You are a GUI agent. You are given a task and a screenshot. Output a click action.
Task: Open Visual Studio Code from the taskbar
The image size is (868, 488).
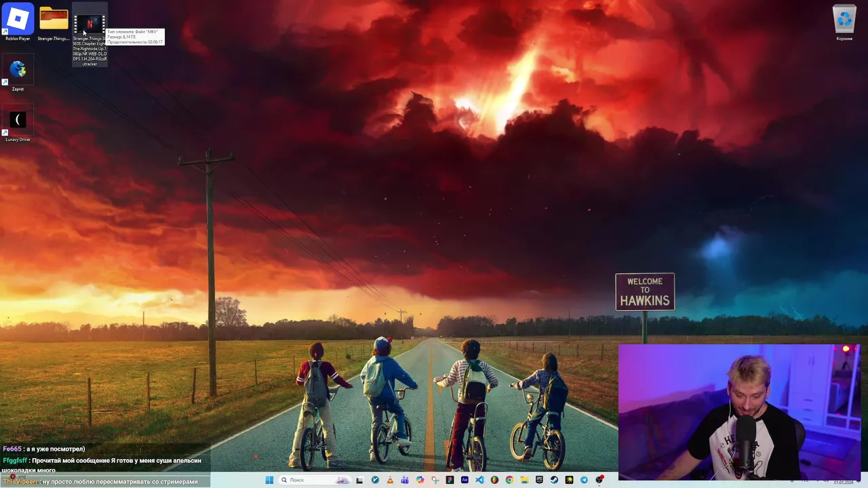479,480
